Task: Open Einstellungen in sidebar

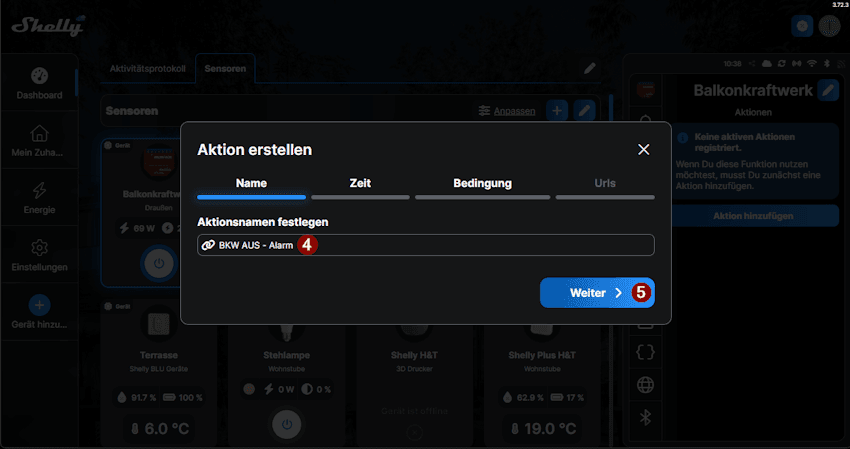Action: tap(39, 255)
